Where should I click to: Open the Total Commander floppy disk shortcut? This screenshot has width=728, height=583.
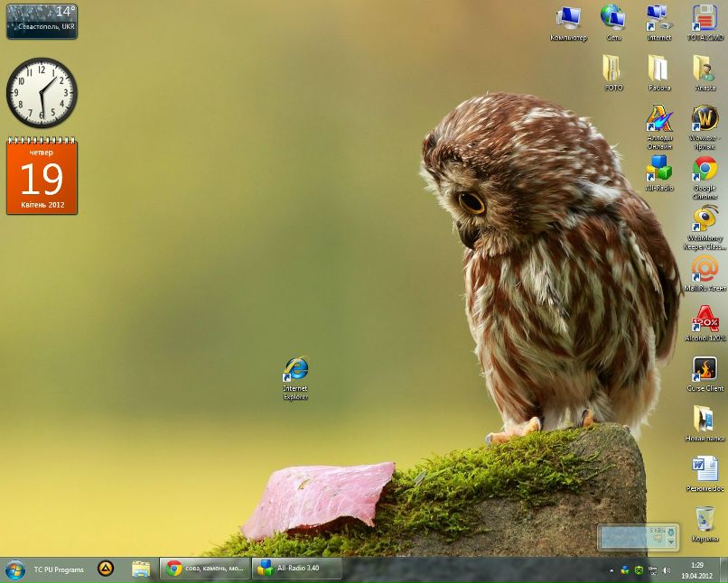click(x=705, y=19)
